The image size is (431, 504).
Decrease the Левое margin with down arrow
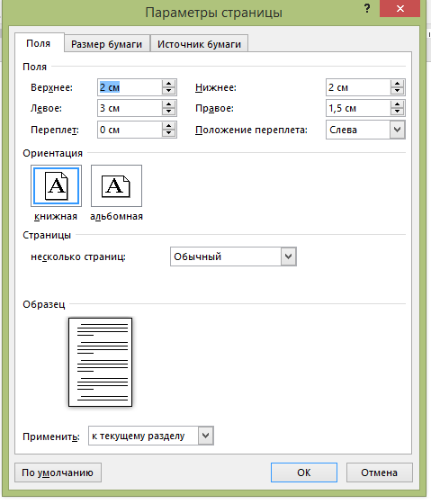pyautogui.click(x=169, y=112)
